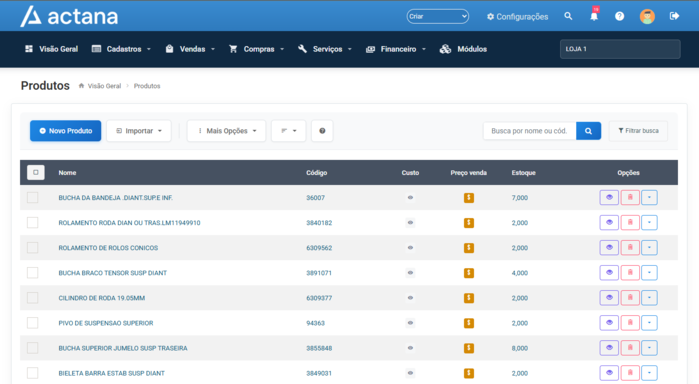Delete BIELETA BARRA ESTAB red button

click(x=630, y=373)
